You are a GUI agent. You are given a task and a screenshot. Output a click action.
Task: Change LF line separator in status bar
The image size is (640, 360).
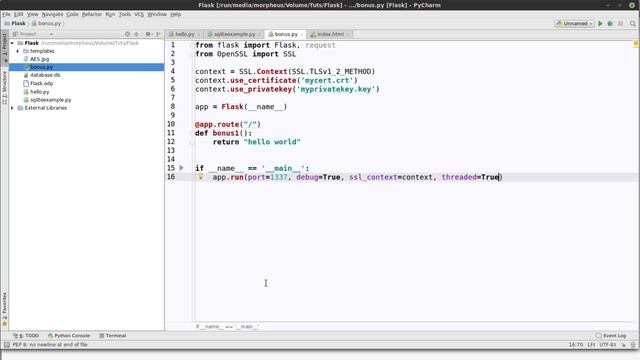coord(591,345)
